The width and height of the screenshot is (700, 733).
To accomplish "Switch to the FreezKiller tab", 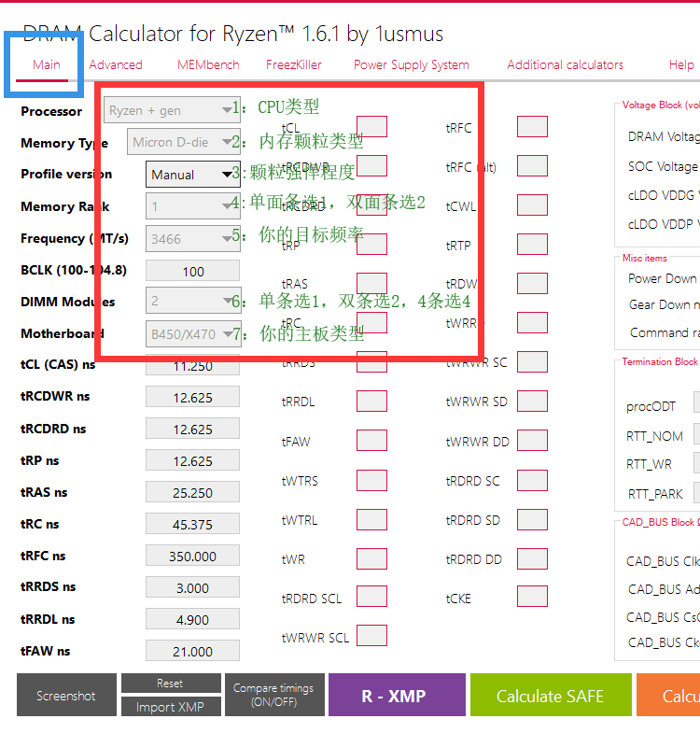I will tap(293, 64).
